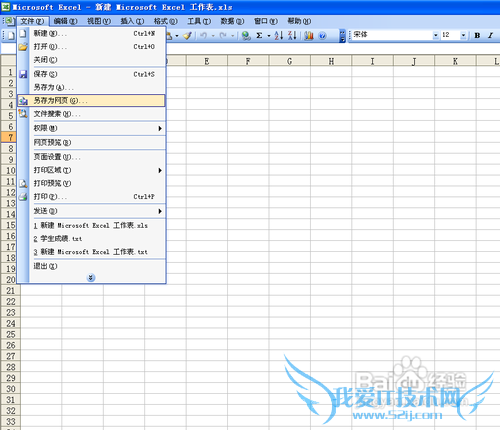Open the font name 宋体 dropdown
500x430 pixels.
[436, 35]
